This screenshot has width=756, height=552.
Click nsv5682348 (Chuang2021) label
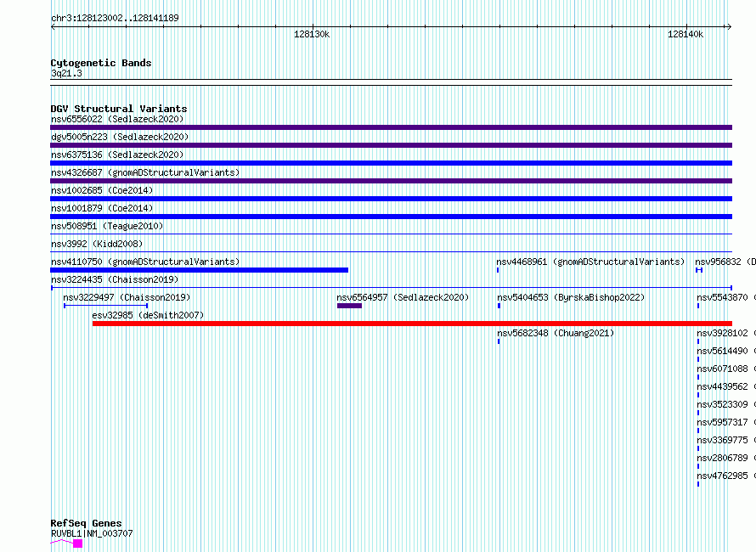click(556, 333)
